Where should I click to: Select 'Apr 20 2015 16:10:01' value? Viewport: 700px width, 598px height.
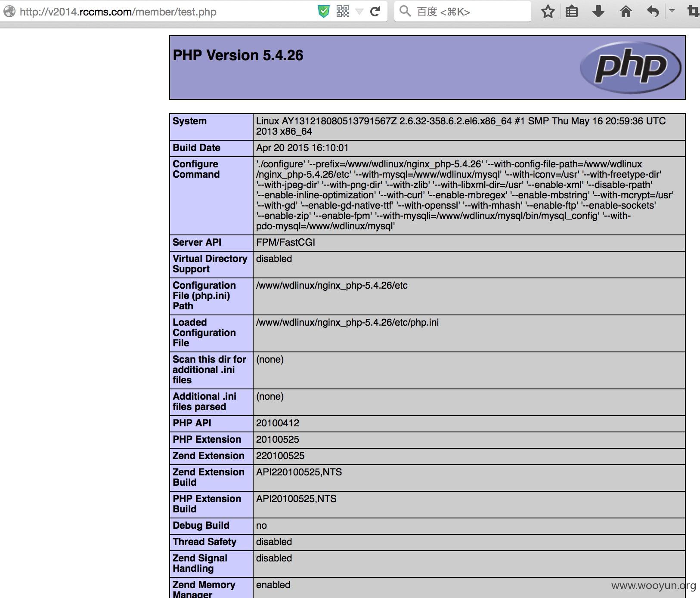click(x=302, y=148)
